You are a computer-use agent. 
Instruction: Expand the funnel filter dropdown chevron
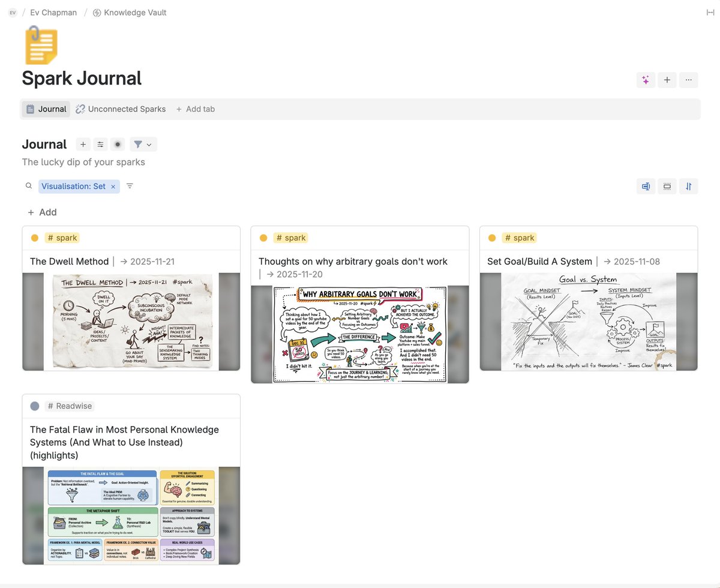(x=148, y=144)
